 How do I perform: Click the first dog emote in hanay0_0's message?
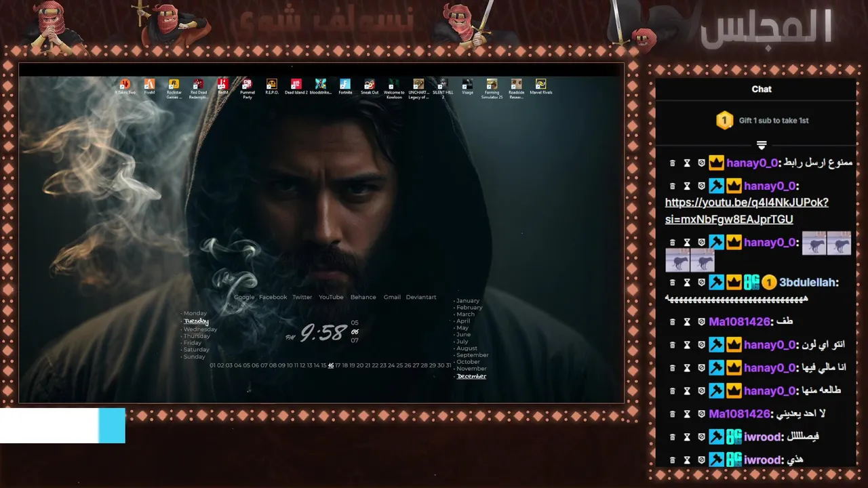(814, 243)
